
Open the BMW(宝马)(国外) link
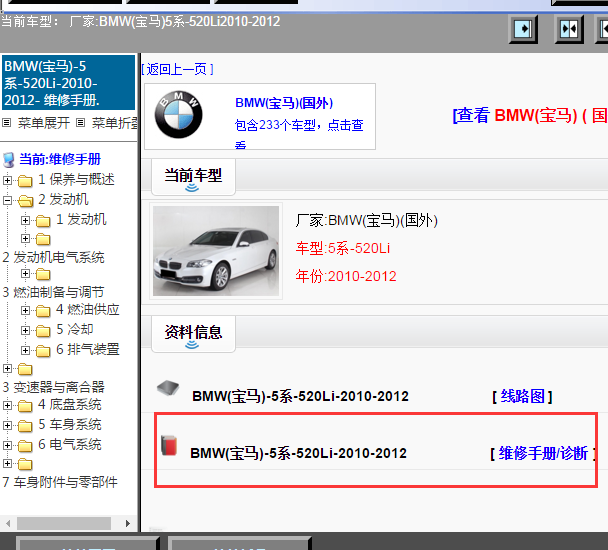(284, 103)
